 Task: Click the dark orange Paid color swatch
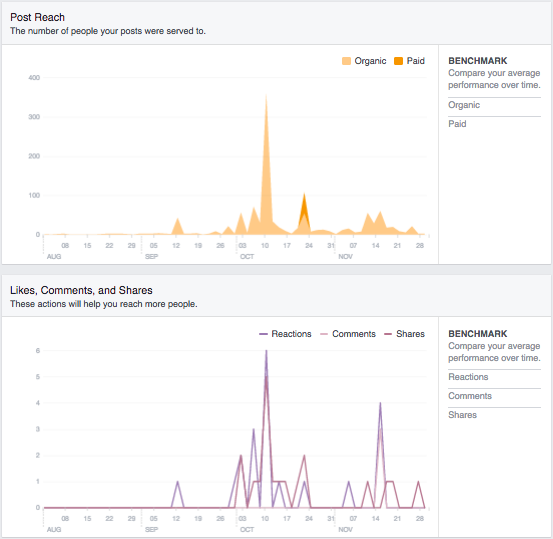coord(399,61)
